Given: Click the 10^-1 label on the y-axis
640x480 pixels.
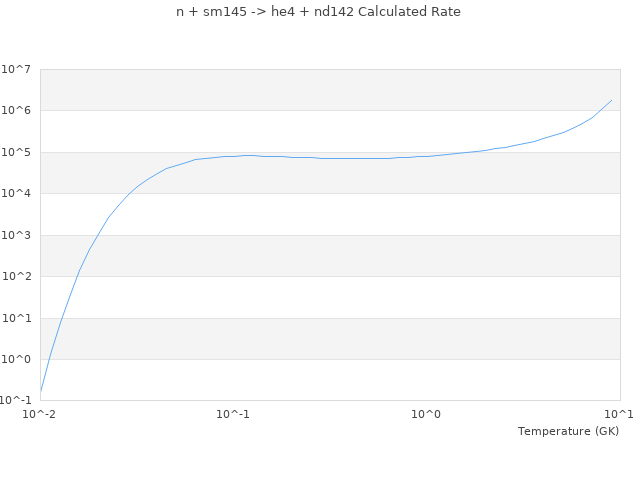Looking at the screenshot, I should coord(16,401).
